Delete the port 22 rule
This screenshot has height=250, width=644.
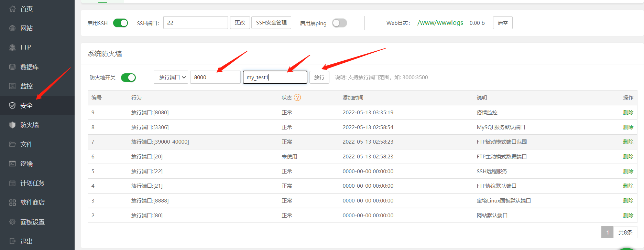click(628, 171)
